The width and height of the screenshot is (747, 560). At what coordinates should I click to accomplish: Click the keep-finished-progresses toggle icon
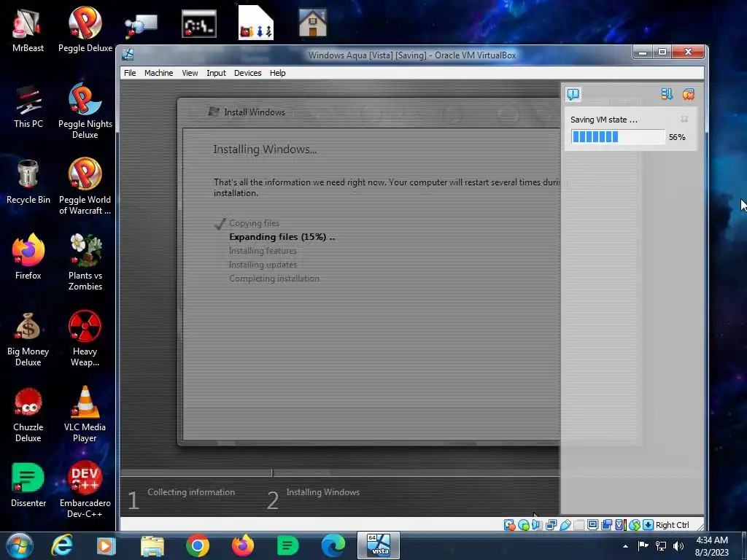click(667, 94)
